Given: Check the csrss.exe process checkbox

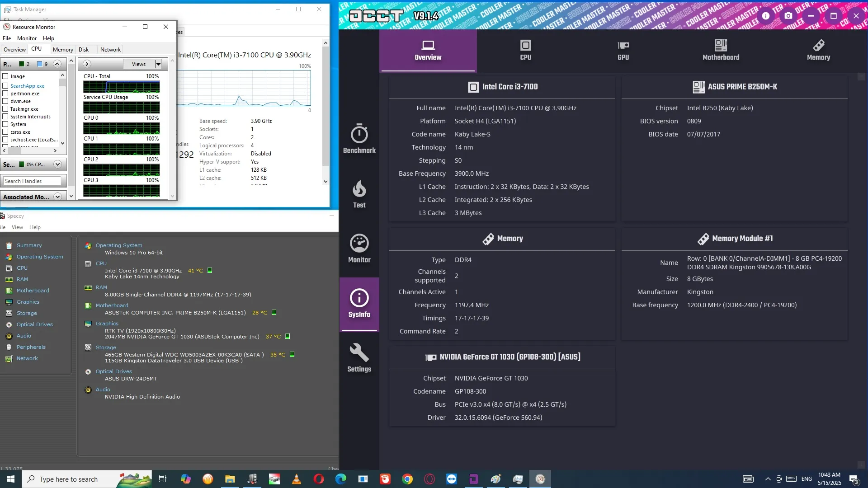Looking at the screenshot, I should pyautogui.click(x=5, y=132).
